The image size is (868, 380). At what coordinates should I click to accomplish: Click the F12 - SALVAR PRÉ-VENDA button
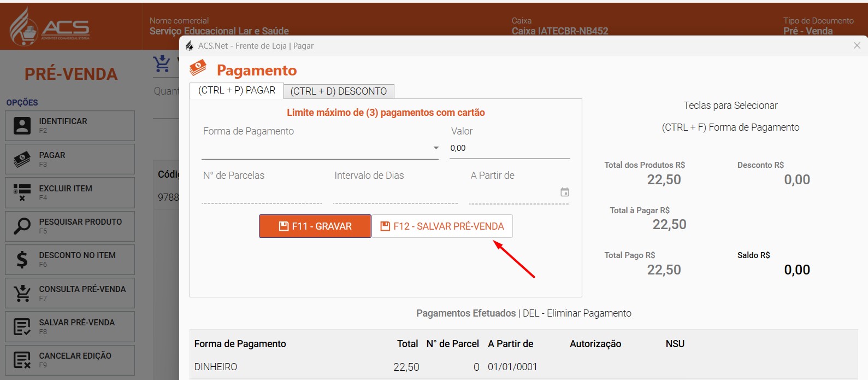tap(442, 226)
